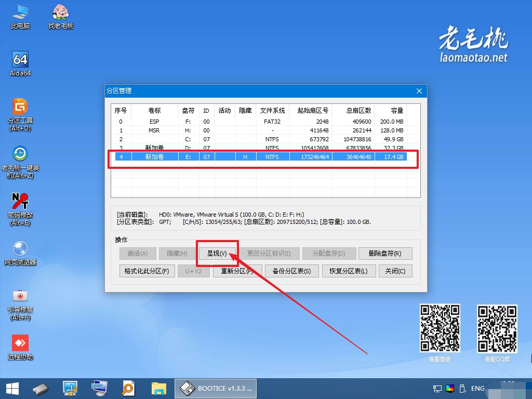
Task: Click the 重新分区(P) button
Action: pos(237,271)
